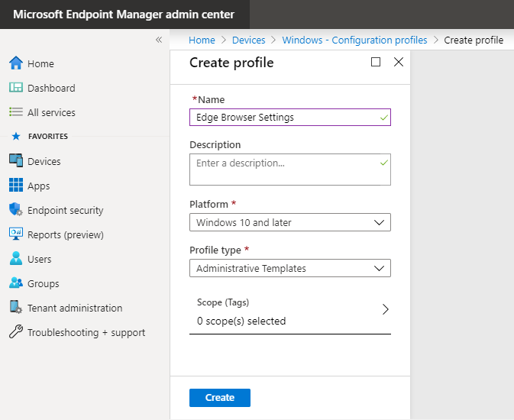Screen dimensions: 514x420
Task: Go to Devices breadcrumb link
Action: (248, 40)
